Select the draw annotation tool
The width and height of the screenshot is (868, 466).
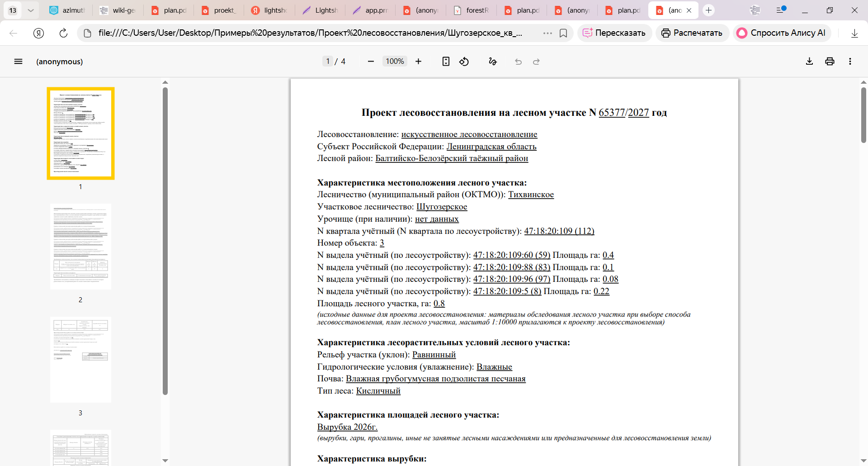pos(493,62)
